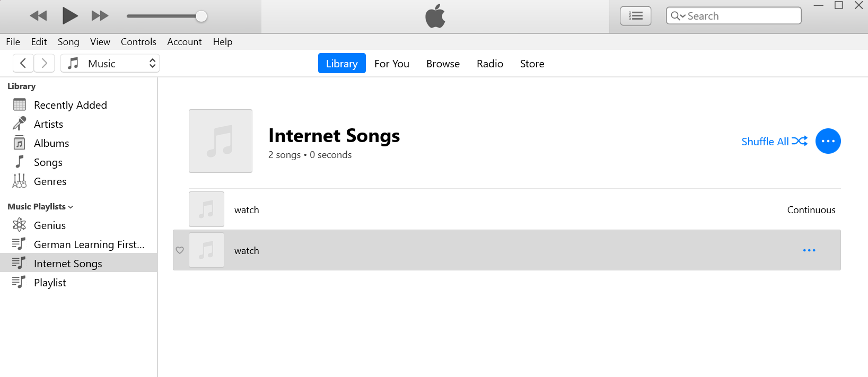Collapse the Music Playlists section

(x=71, y=207)
